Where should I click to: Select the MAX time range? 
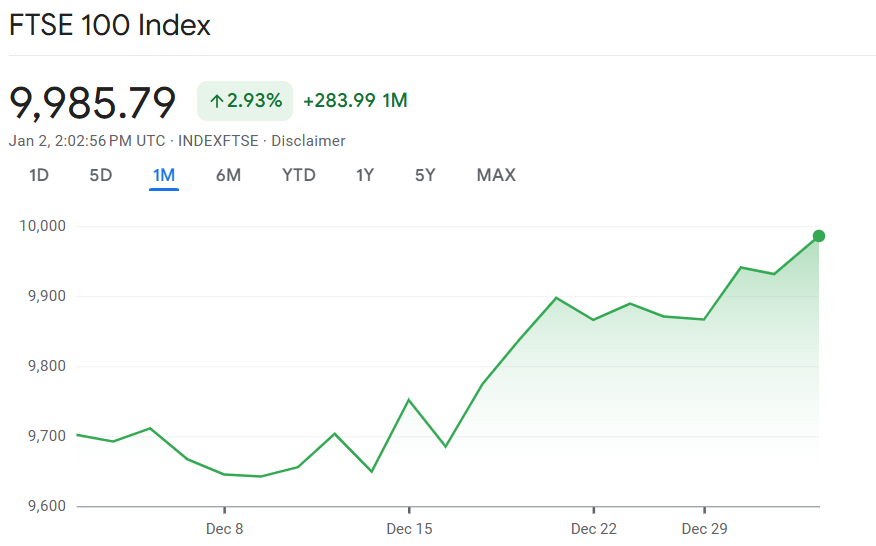(496, 176)
